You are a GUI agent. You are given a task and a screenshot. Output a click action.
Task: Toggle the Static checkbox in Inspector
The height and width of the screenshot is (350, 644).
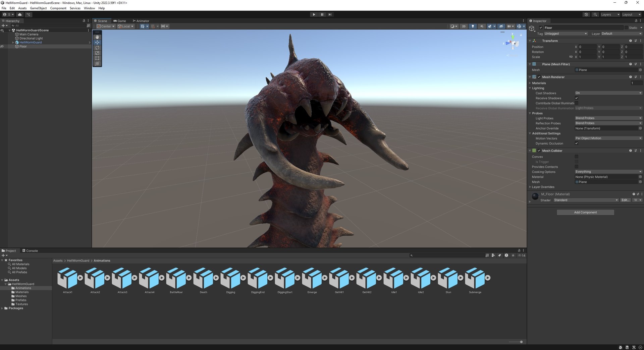tap(626, 28)
